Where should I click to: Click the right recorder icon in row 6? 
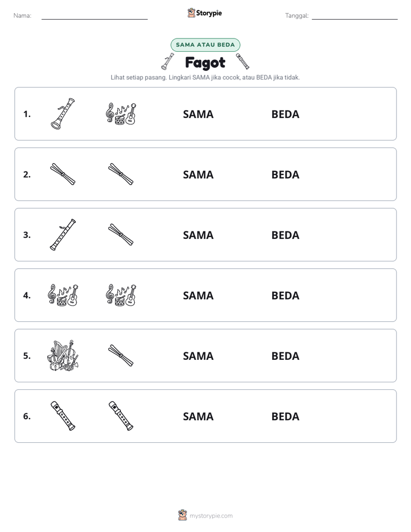[121, 416]
